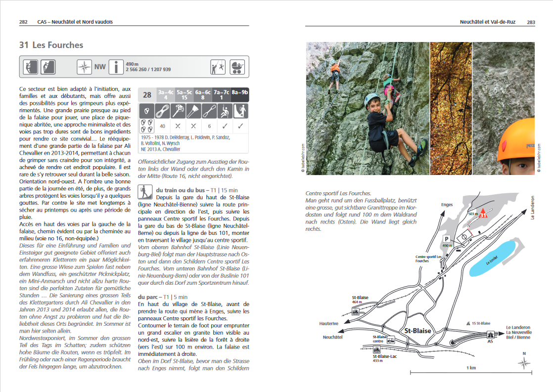This screenshot has height=392, width=553.
Task: Click page number '282'
Action: pyautogui.click(x=23, y=22)
